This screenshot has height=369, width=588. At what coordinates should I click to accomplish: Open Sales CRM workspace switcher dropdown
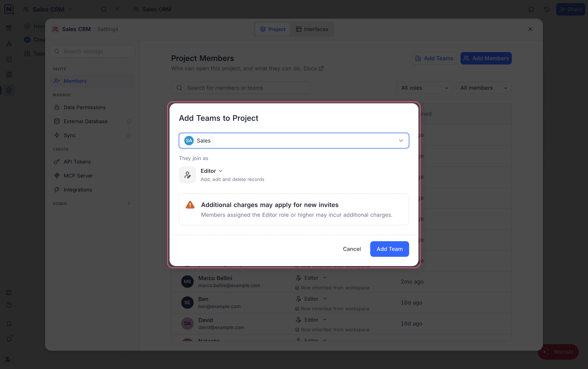[48, 9]
